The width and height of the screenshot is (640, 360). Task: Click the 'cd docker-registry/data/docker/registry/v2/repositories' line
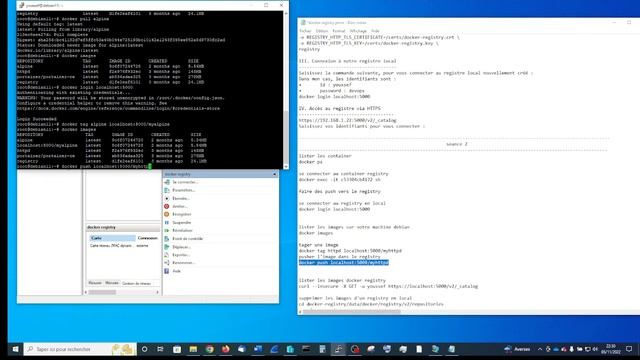(371, 304)
